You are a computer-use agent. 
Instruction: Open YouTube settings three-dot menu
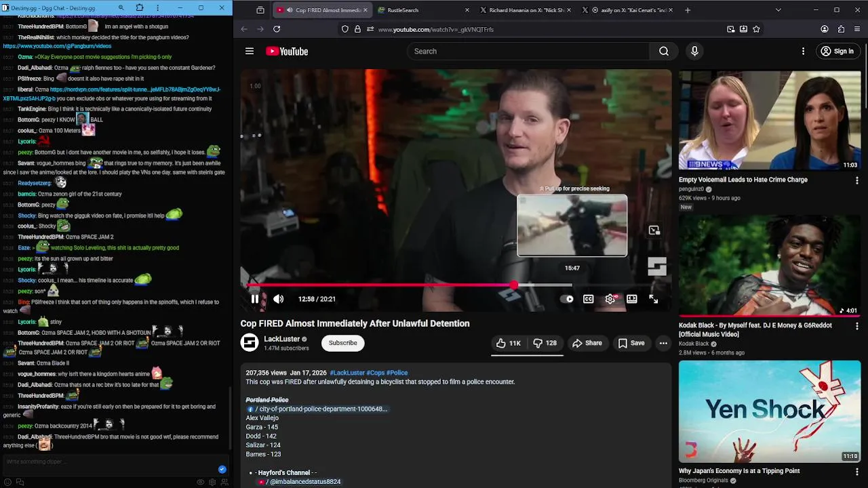pyautogui.click(x=803, y=52)
